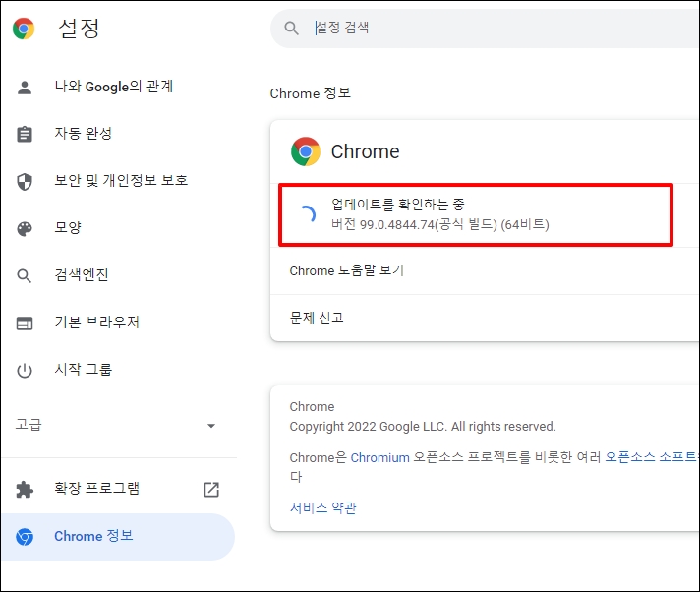Open 보안 및 개인정보 보호 section
The width and height of the screenshot is (700, 592).
pos(121,180)
